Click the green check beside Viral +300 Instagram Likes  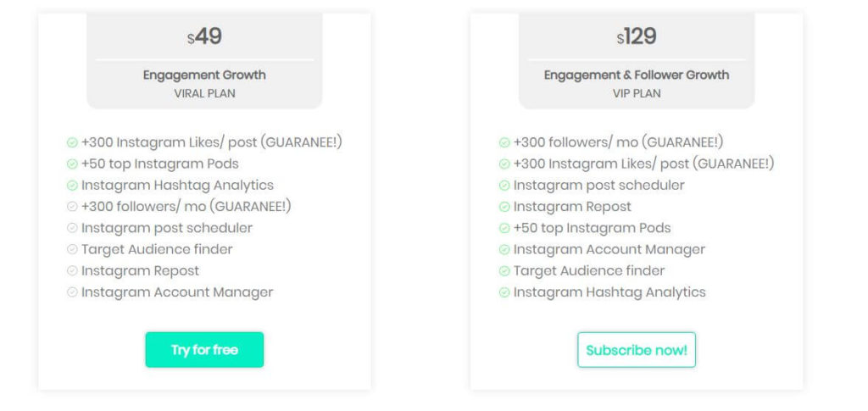click(x=72, y=142)
